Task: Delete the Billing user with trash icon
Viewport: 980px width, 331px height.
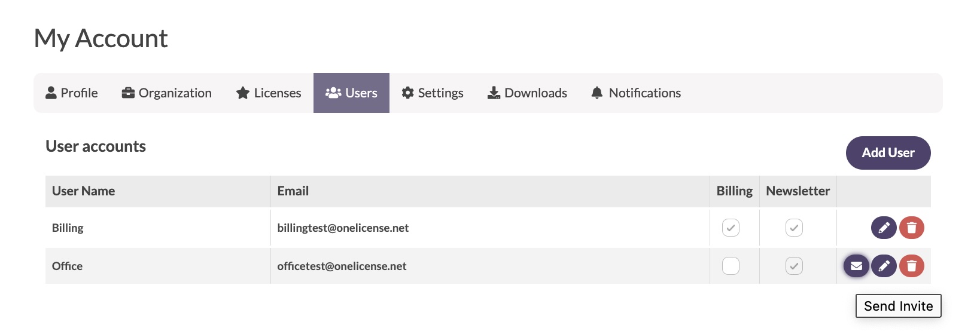Action: click(912, 228)
